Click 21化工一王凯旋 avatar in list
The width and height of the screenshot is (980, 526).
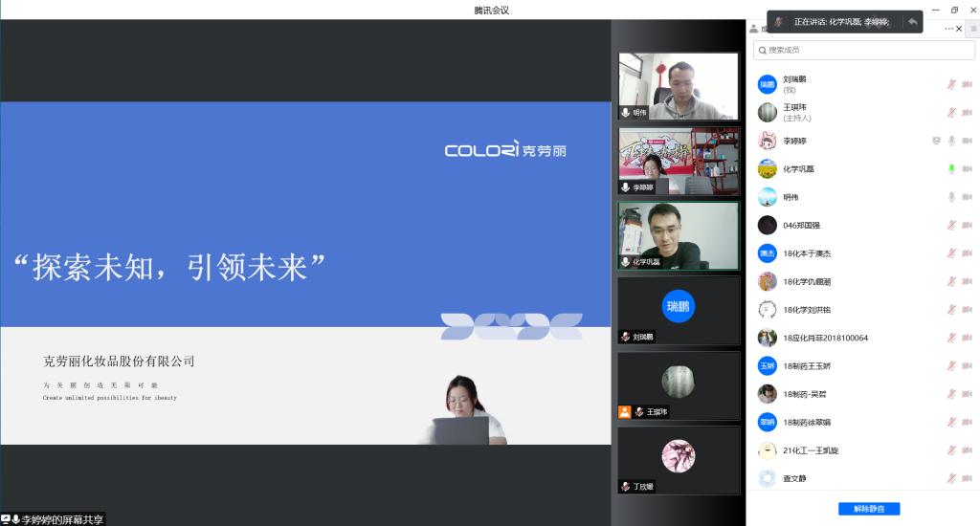(x=767, y=450)
